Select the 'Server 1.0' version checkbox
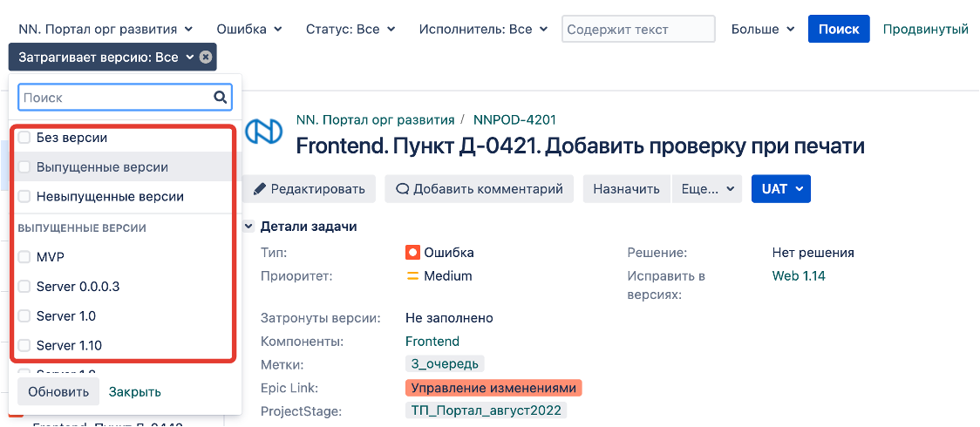 coord(24,315)
